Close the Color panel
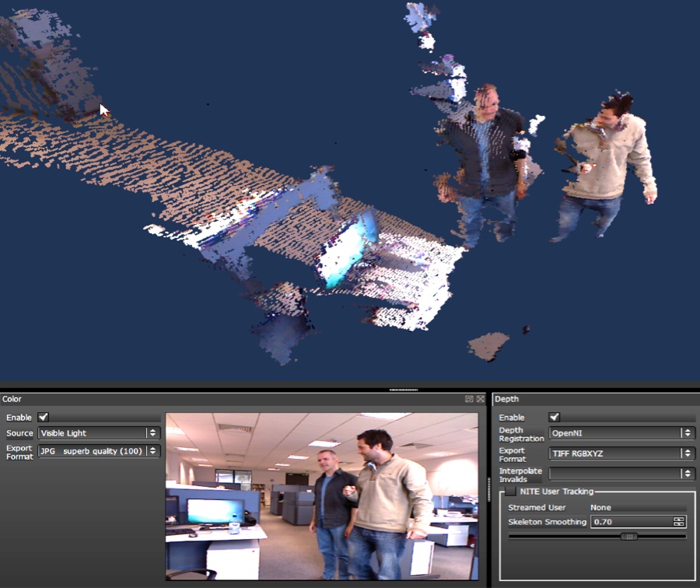700x588 pixels. (481, 399)
